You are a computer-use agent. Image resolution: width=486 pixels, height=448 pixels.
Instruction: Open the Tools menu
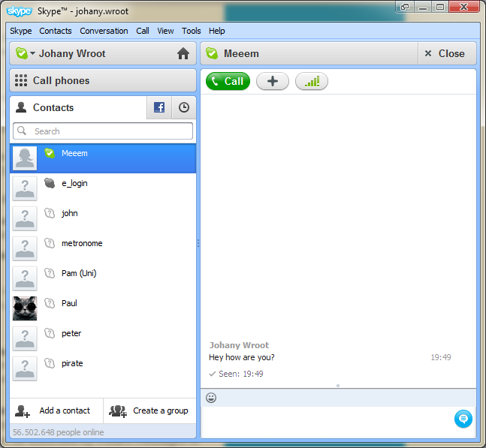point(192,31)
